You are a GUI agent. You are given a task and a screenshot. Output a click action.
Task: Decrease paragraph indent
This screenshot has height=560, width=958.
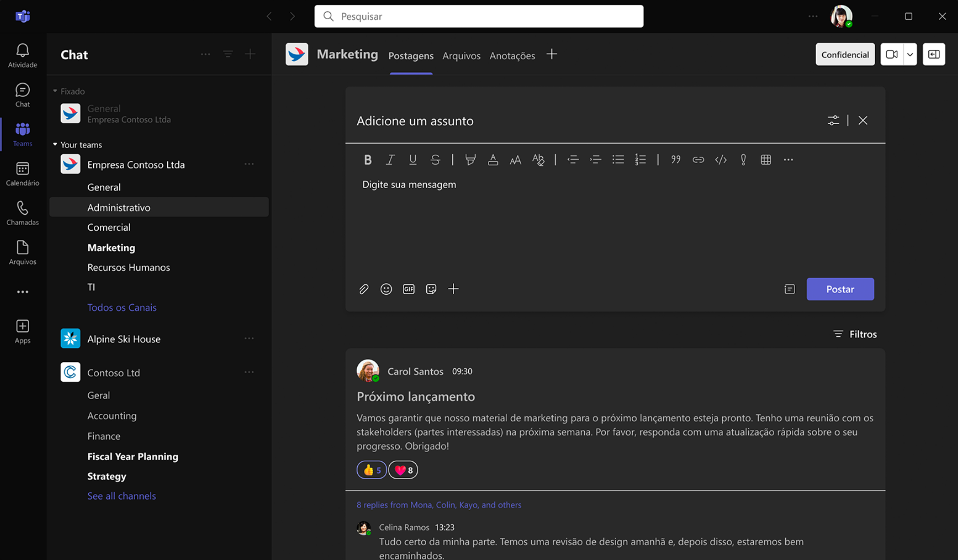point(573,160)
